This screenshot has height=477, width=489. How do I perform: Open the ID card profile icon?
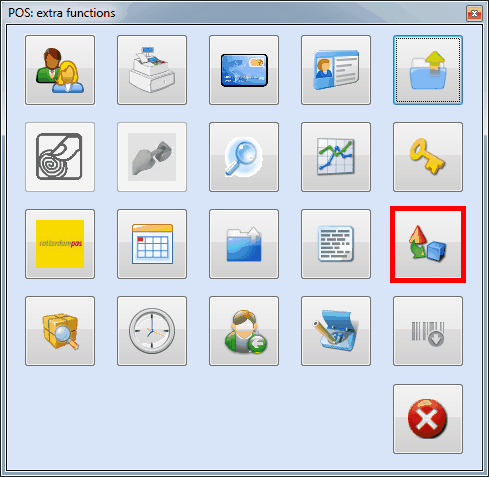[336, 70]
